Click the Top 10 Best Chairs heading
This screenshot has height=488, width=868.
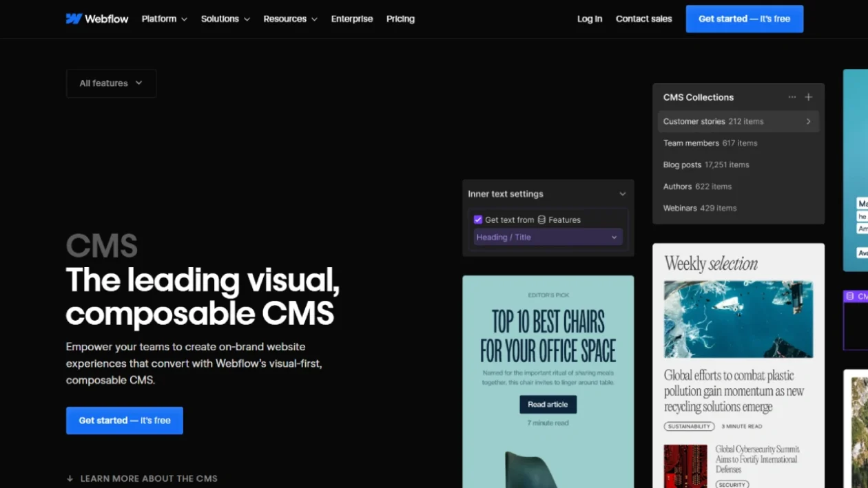pyautogui.click(x=548, y=336)
